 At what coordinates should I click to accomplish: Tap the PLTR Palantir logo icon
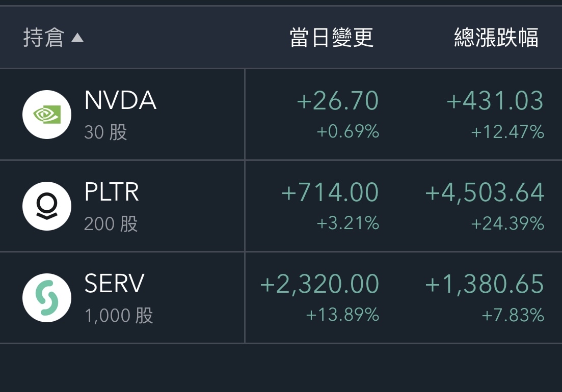(x=46, y=206)
